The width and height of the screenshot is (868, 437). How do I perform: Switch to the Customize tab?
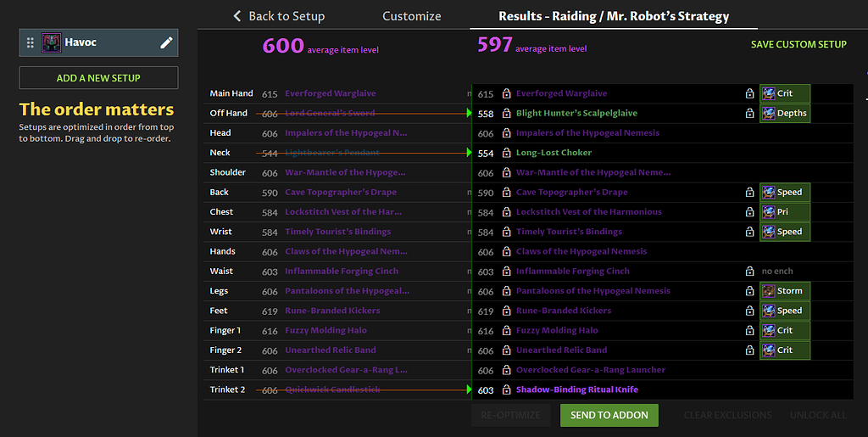click(411, 16)
